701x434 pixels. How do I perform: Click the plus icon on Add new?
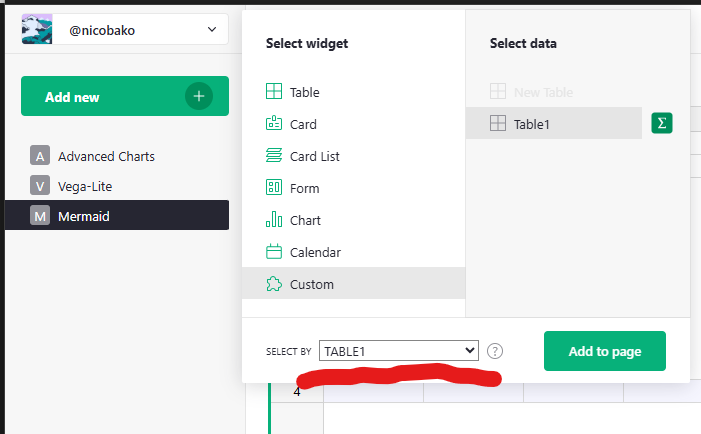pos(199,97)
